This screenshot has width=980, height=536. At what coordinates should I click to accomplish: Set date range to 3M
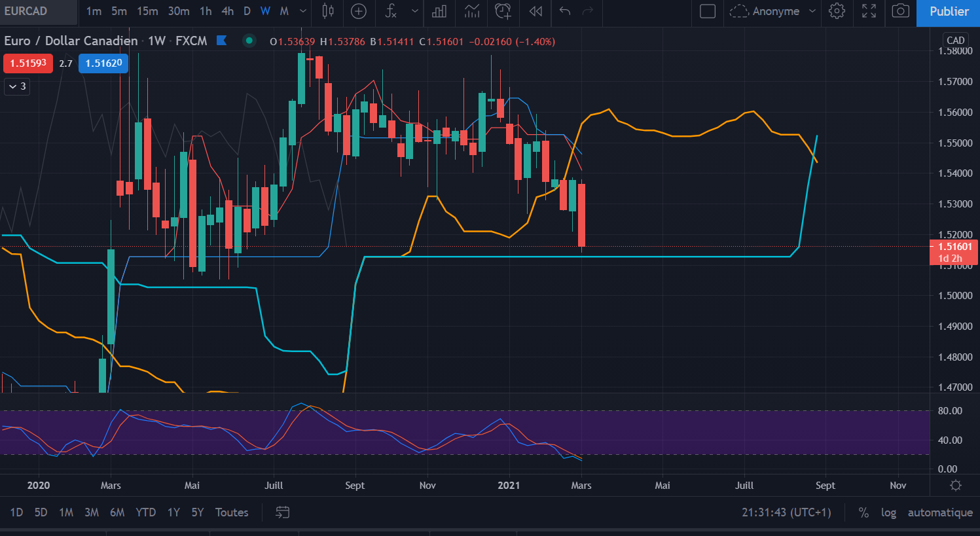click(x=92, y=512)
